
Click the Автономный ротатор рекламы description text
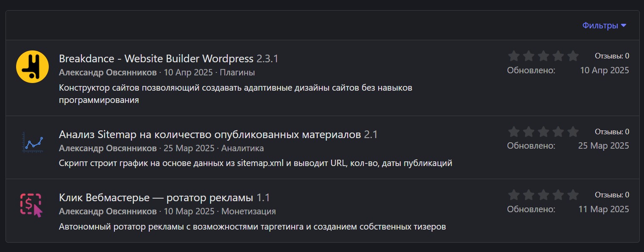click(x=252, y=227)
